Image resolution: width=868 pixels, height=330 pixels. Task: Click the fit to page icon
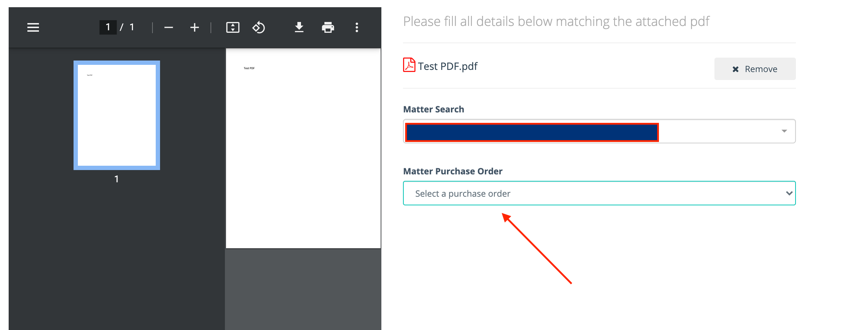click(233, 27)
